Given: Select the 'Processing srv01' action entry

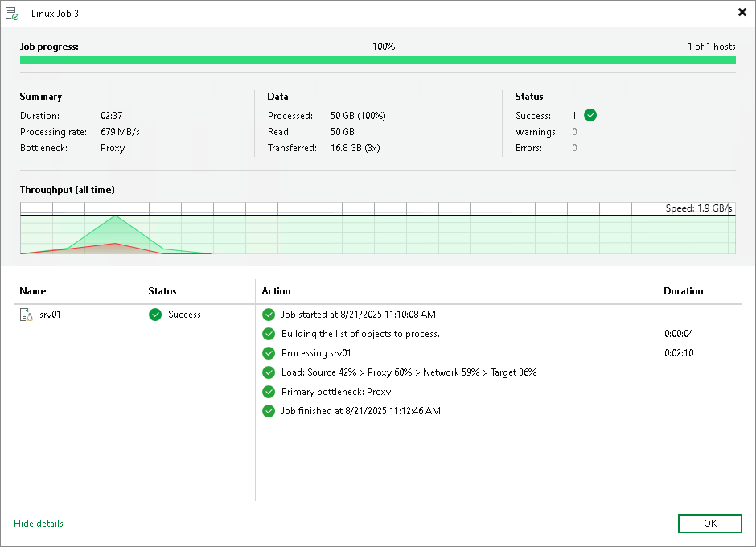Looking at the screenshot, I should pyautogui.click(x=316, y=353).
